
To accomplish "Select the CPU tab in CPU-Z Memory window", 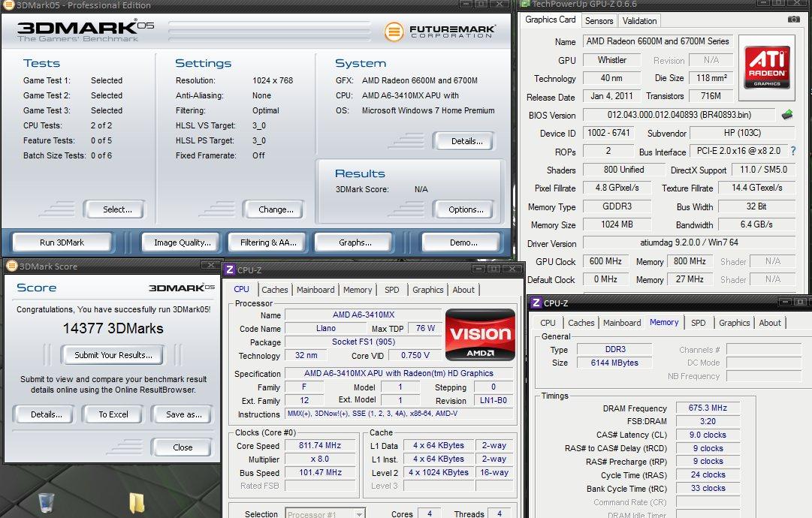I will [x=548, y=322].
